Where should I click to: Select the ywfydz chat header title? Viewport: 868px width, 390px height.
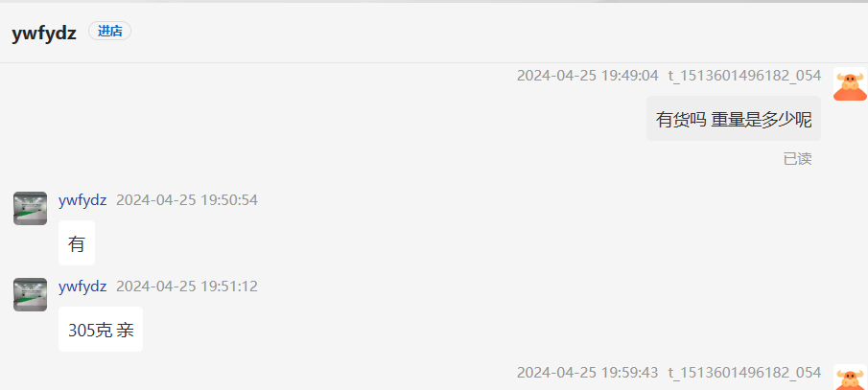tap(44, 34)
